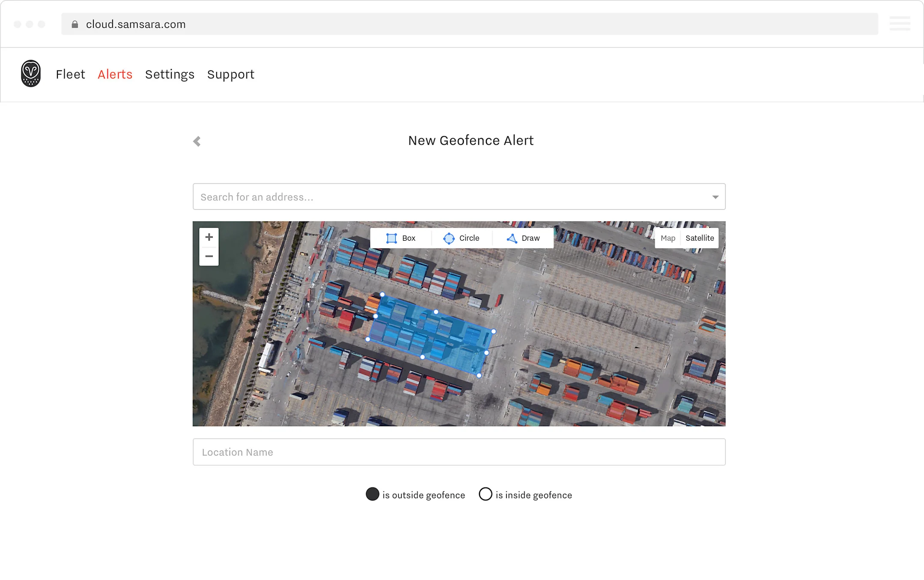This screenshot has height=580, width=924.
Task: Click the lock icon in address bar
Action: (75, 24)
